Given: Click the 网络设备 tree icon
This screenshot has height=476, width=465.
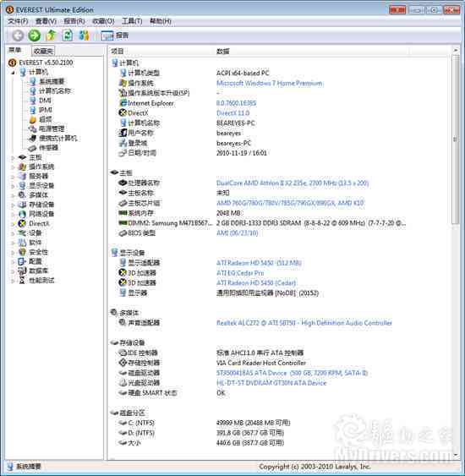Looking at the screenshot, I should pyautogui.click(x=22, y=214).
